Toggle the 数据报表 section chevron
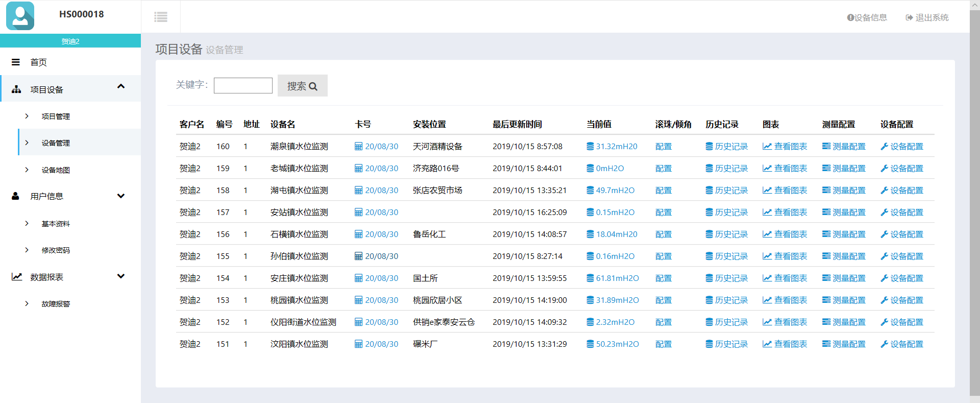Screen dimensions: 980x403 coord(121,276)
